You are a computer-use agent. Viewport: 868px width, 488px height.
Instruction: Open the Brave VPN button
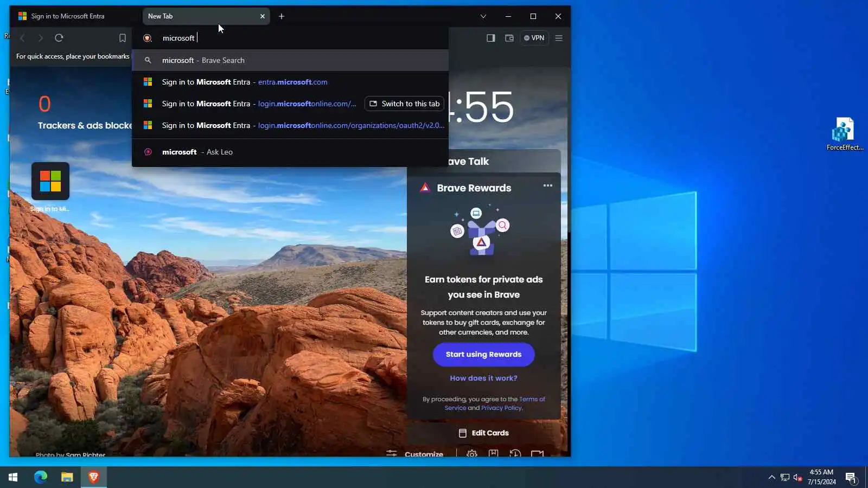(534, 38)
